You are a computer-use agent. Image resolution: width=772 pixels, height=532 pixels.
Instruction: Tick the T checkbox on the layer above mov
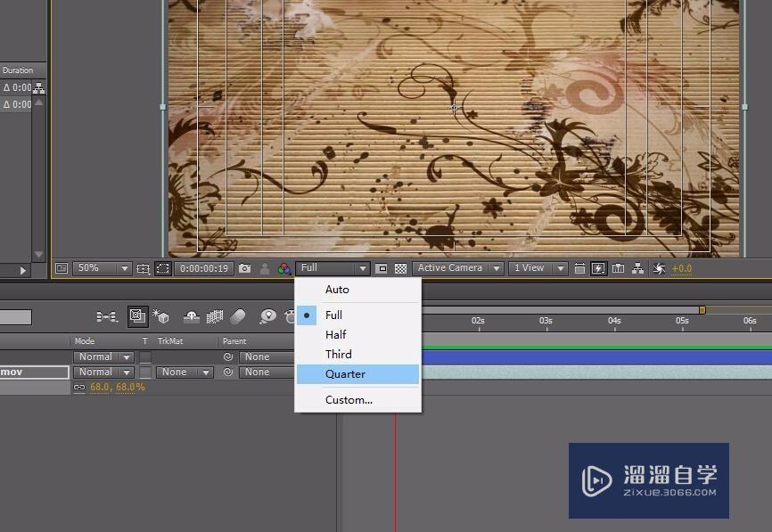(145, 356)
